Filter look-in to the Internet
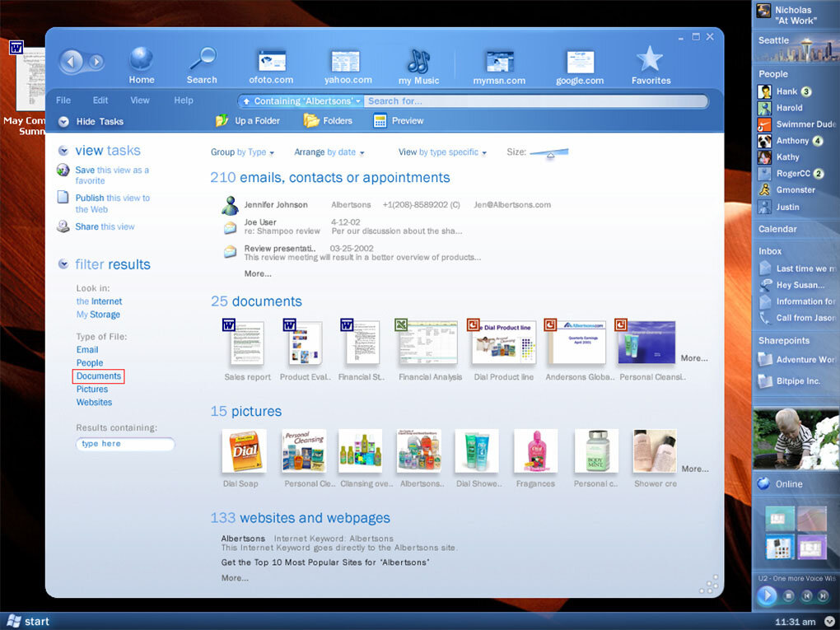The image size is (840, 630). click(99, 301)
